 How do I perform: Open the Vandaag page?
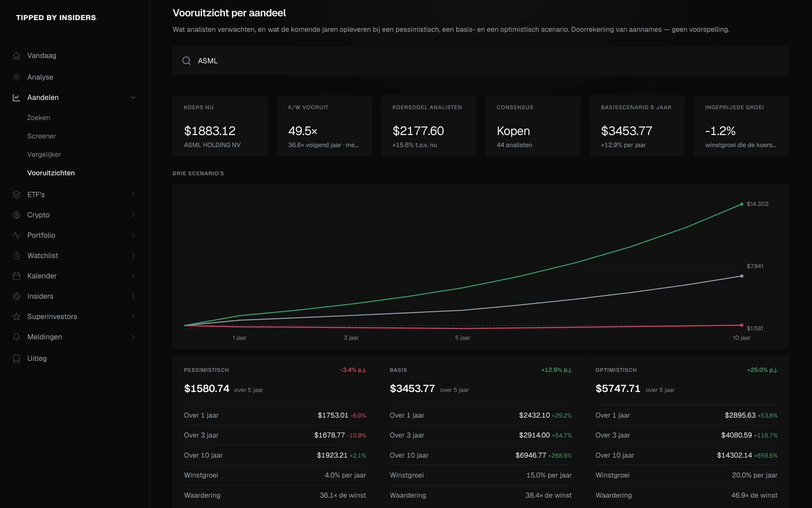click(x=42, y=56)
